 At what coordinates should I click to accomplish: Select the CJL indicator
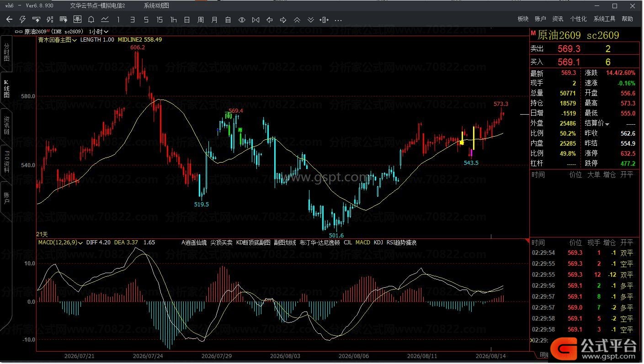click(348, 243)
